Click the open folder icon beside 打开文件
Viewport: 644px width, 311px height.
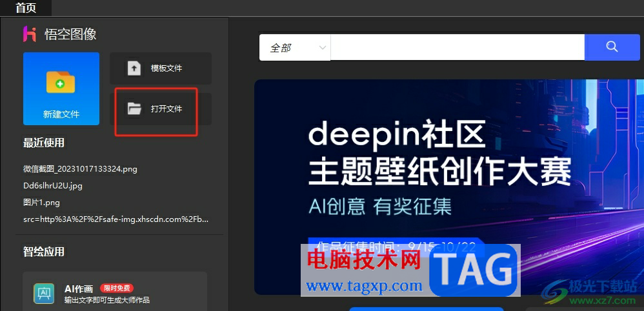(x=134, y=109)
